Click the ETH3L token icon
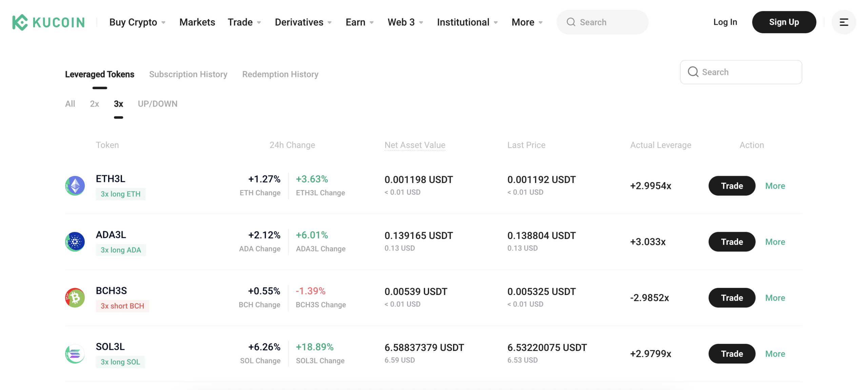The width and height of the screenshot is (868, 390). click(x=75, y=186)
